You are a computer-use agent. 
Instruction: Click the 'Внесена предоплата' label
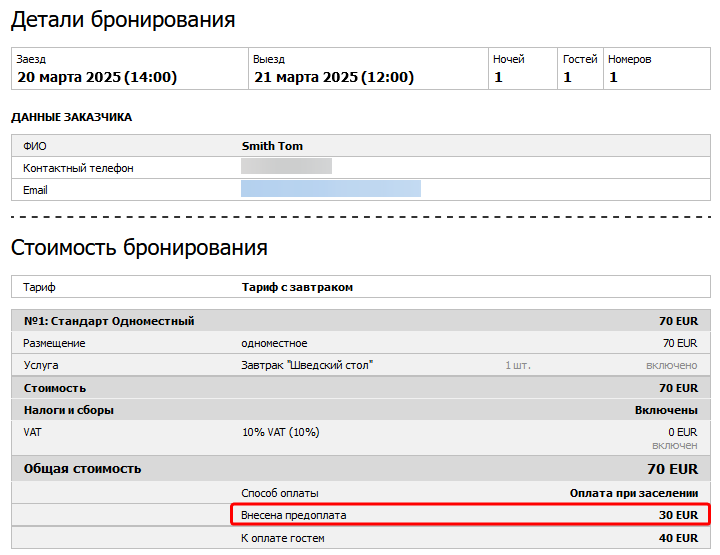click(293, 516)
